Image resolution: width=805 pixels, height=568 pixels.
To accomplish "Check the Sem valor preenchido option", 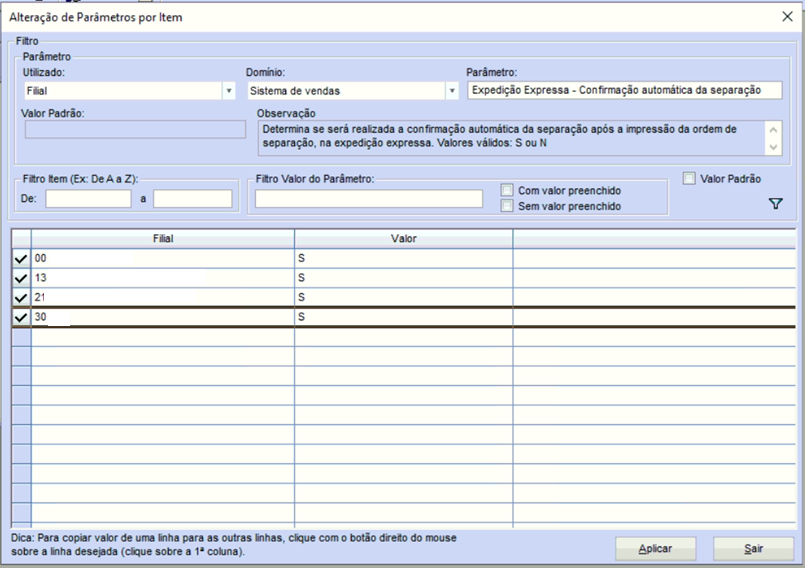I will point(508,206).
